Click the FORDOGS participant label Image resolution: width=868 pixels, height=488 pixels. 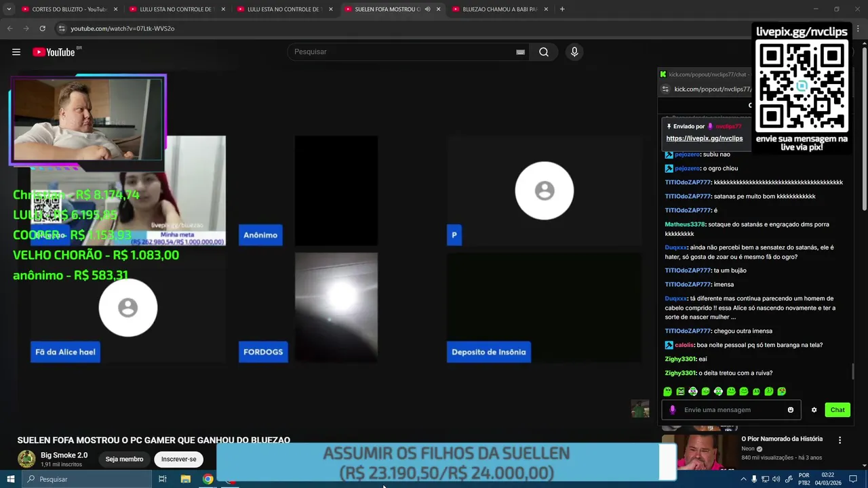(263, 352)
